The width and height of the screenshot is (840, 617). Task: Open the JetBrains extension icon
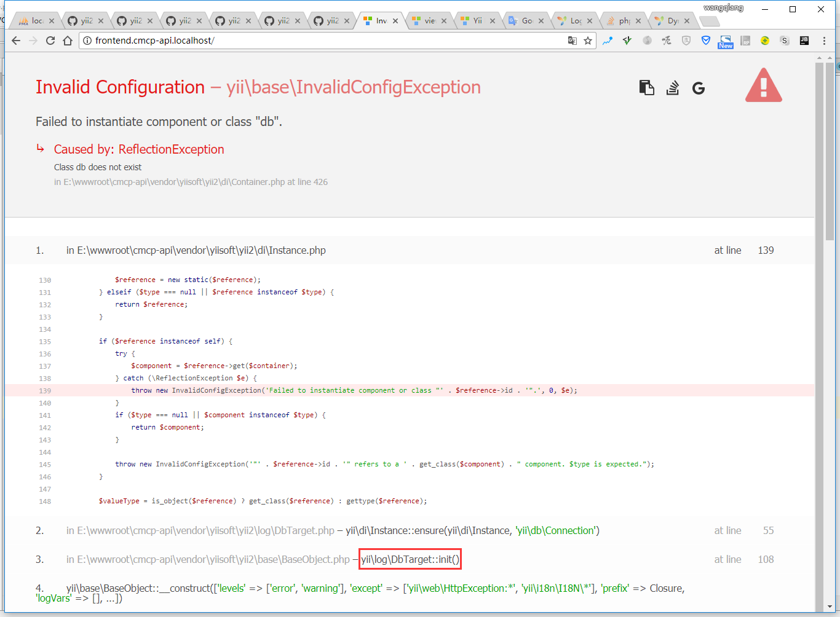(x=804, y=41)
